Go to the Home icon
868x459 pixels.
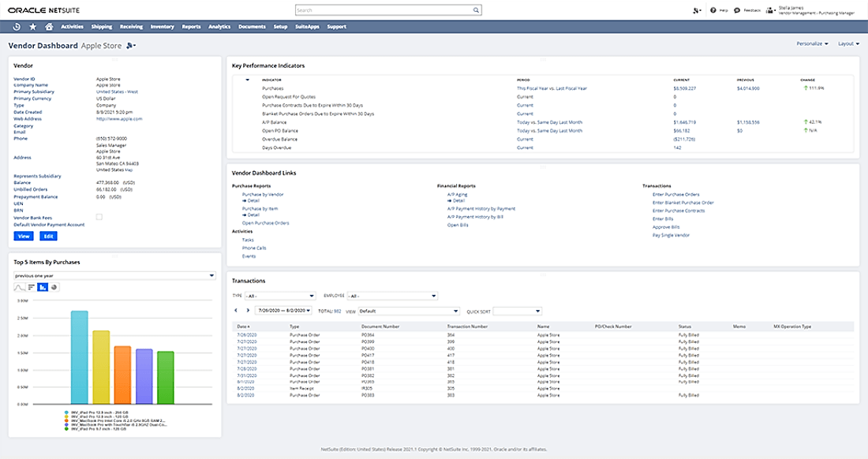point(49,26)
